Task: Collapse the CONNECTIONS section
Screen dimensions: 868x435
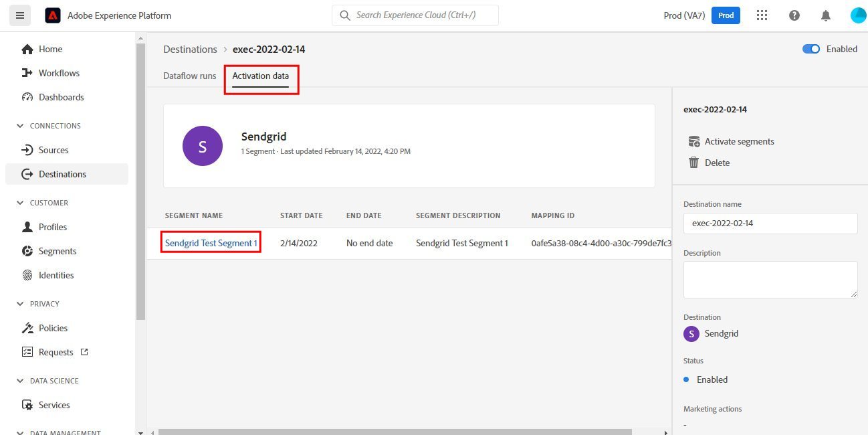Action: tap(20, 126)
